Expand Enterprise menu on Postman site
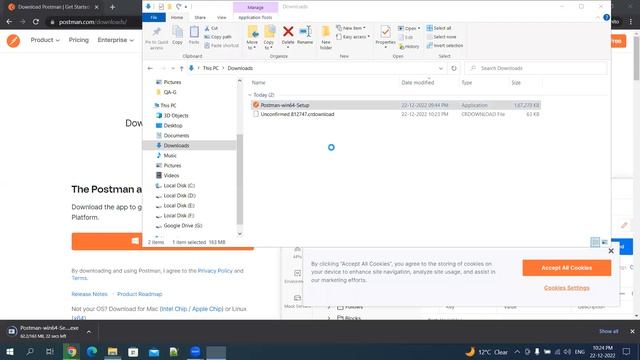Viewport: 640px width, 360px height. (116, 40)
